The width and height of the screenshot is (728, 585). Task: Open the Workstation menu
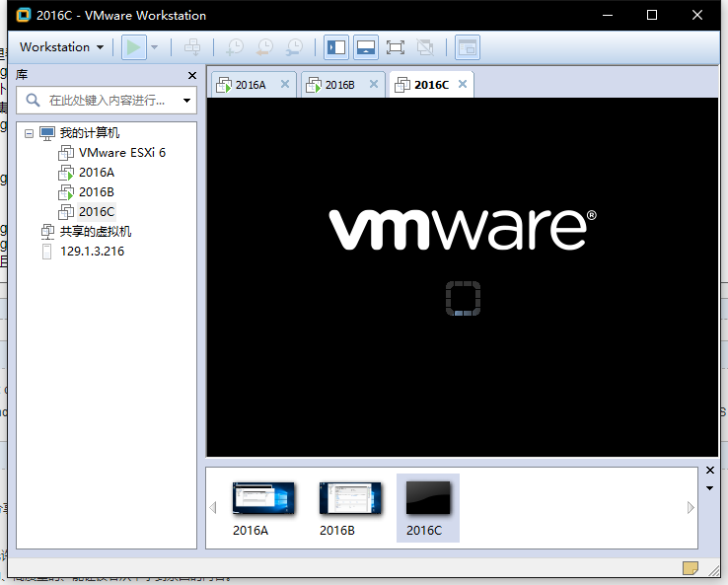pyautogui.click(x=61, y=47)
